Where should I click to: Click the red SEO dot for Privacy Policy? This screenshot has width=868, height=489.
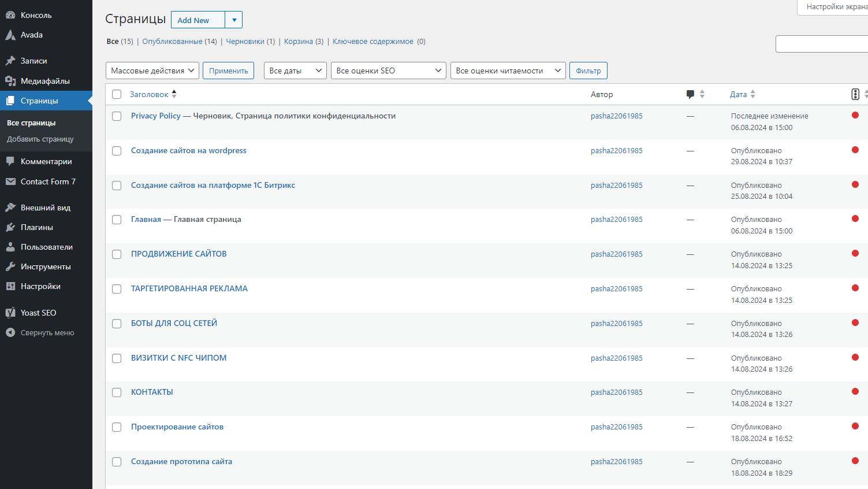tap(855, 115)
